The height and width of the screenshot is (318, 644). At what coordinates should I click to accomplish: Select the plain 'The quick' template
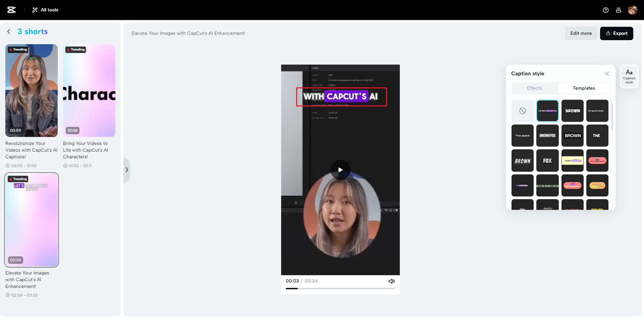click(x=522, y=136)
